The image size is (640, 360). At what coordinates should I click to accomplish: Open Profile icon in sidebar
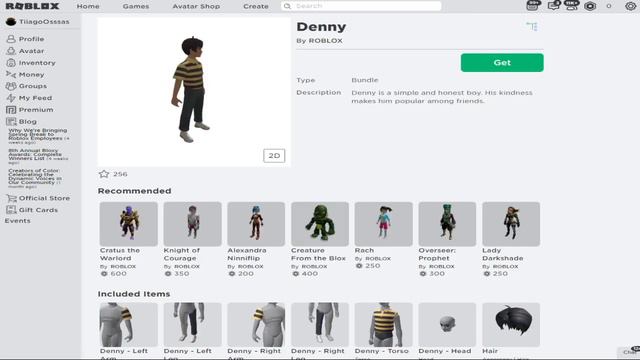(x=11, y=39)
